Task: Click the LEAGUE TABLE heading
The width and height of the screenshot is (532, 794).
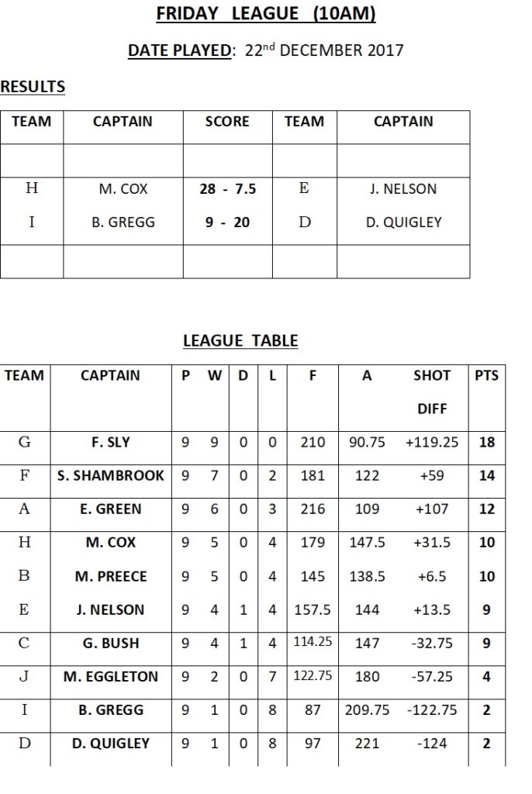Action: 240,341
